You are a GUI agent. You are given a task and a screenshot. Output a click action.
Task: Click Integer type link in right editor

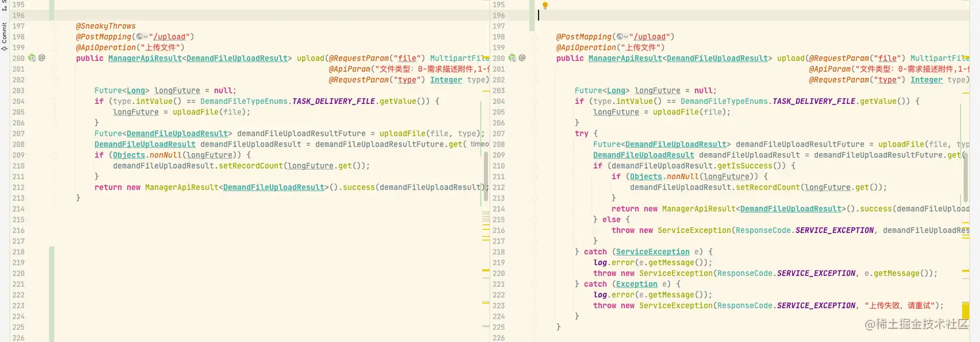coord(927,80)
